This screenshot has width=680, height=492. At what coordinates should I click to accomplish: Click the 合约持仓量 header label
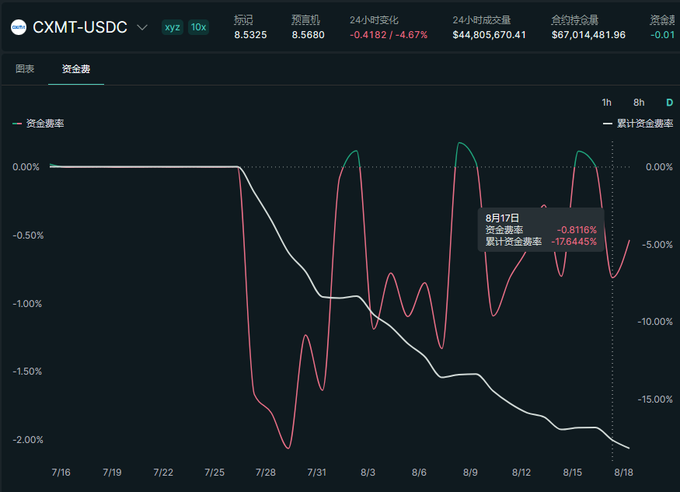pyautogui.click(x=575, y=20)
